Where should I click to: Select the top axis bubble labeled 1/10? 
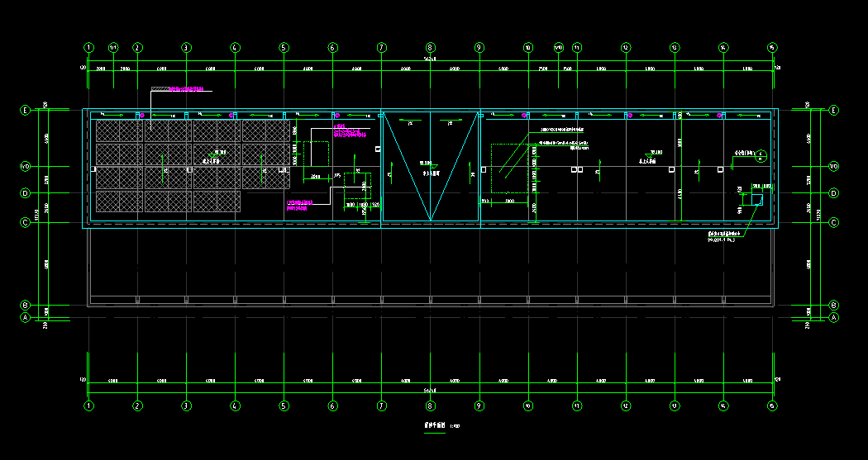558,48
